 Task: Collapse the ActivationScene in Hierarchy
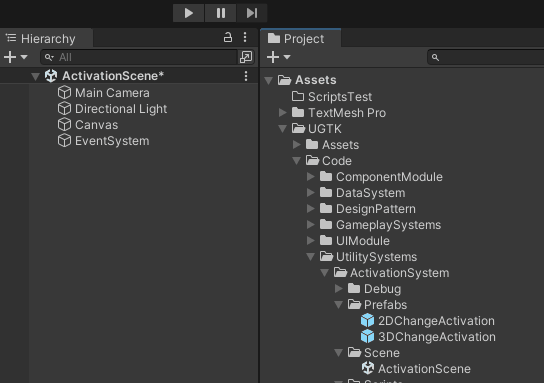coord(35,76)
